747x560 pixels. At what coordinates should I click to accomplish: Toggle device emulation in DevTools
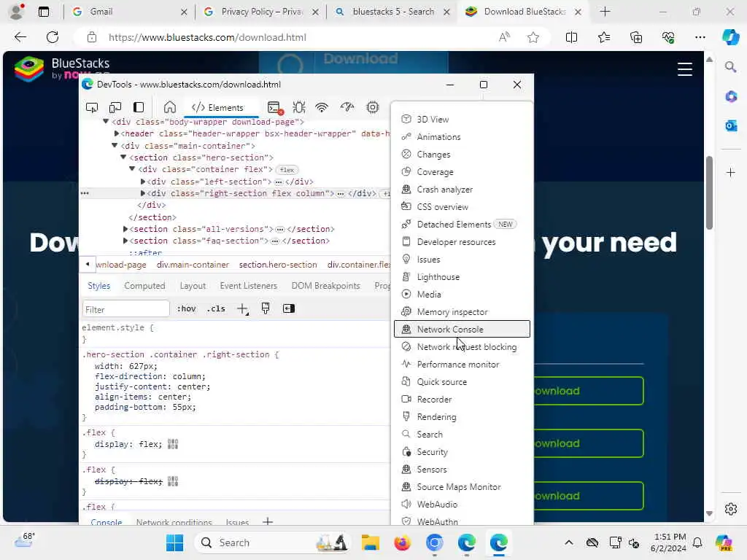[115, 108]
